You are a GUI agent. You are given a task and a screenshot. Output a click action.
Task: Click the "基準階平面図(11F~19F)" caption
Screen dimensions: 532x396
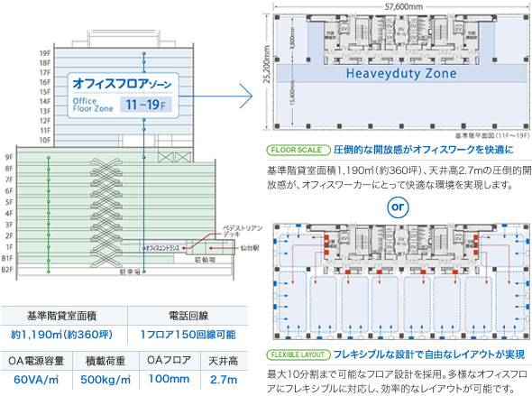[x=492, y=135]
